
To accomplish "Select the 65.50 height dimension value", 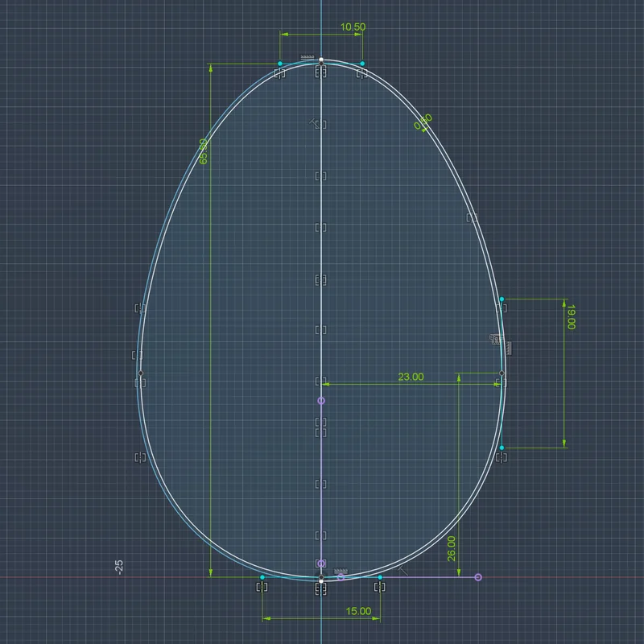I will click(x=203, y=151).
